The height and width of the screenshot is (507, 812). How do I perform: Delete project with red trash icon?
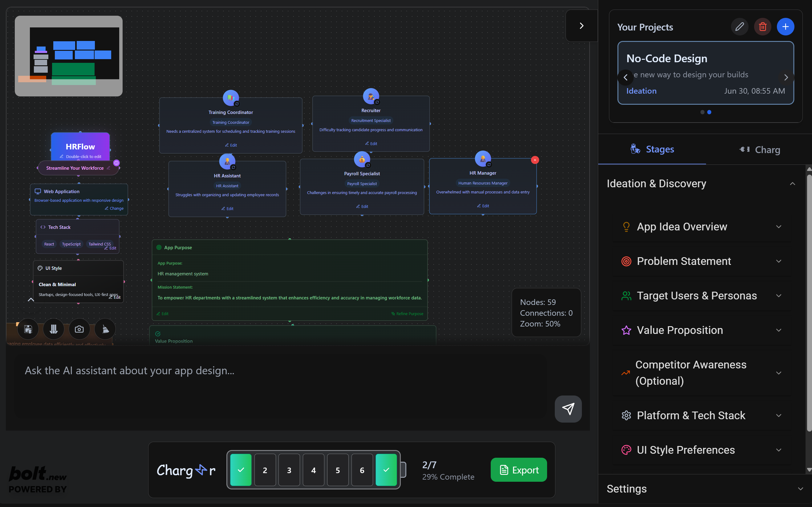[762, 27]
